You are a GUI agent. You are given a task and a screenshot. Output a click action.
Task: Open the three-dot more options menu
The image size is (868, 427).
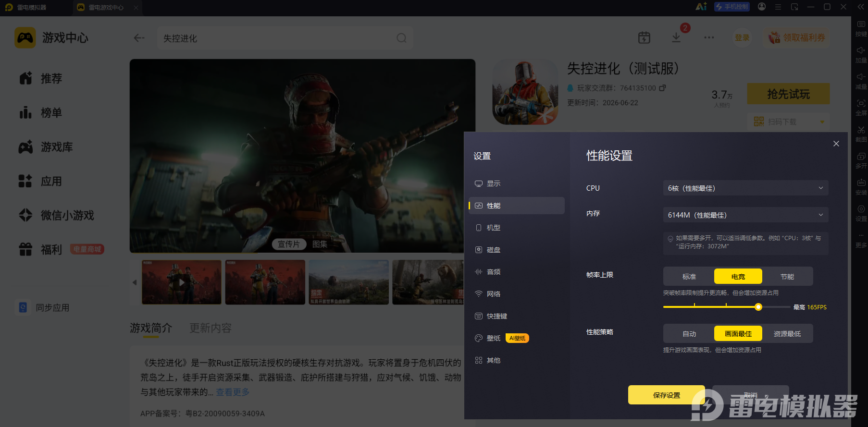pos(709,37)
